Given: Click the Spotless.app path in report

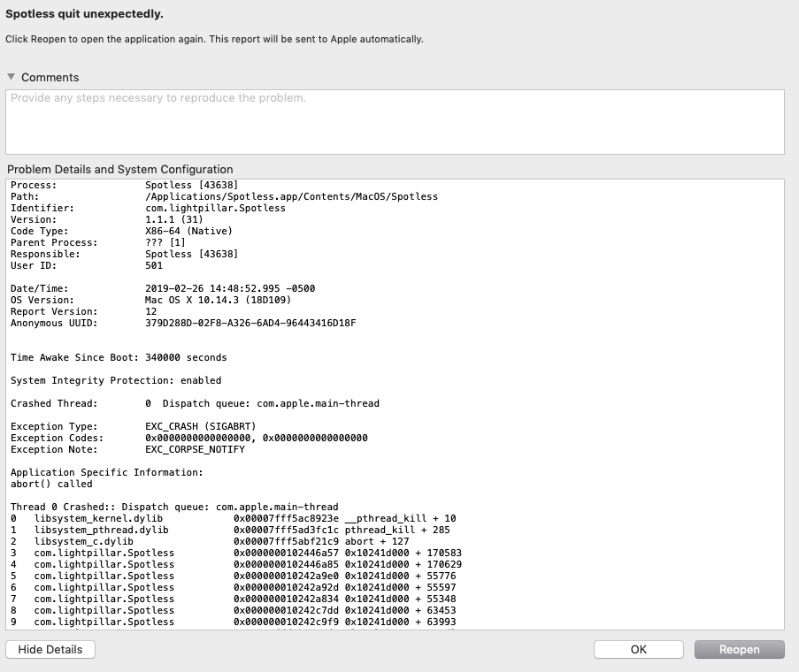Looking at the screenshot, I should 291,196.
